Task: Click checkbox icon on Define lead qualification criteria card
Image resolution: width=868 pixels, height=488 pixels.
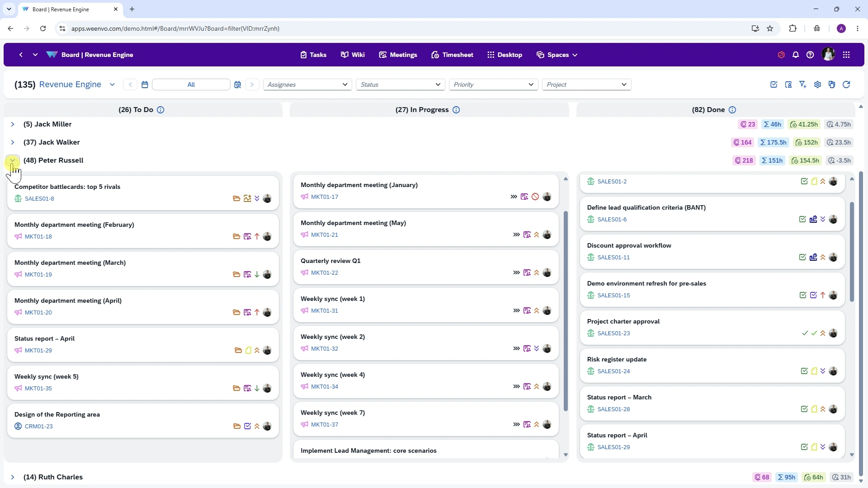Action: [x=802, y=219]
